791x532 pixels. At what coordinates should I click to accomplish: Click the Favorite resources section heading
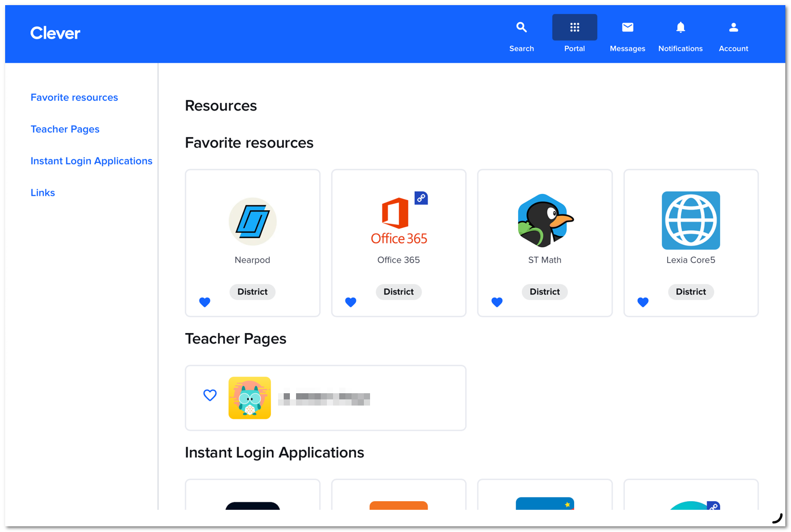click(x=249, y=143)
